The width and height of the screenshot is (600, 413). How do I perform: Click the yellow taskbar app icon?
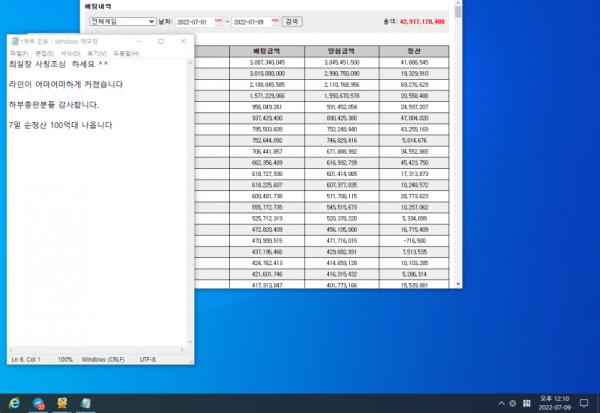(x=62, y=403)
